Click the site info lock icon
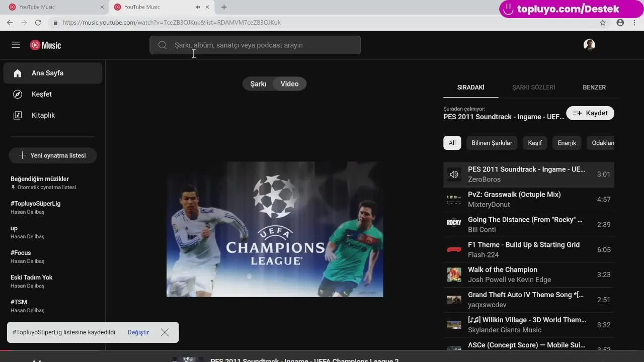644x362 pixels. coord(55,23)
